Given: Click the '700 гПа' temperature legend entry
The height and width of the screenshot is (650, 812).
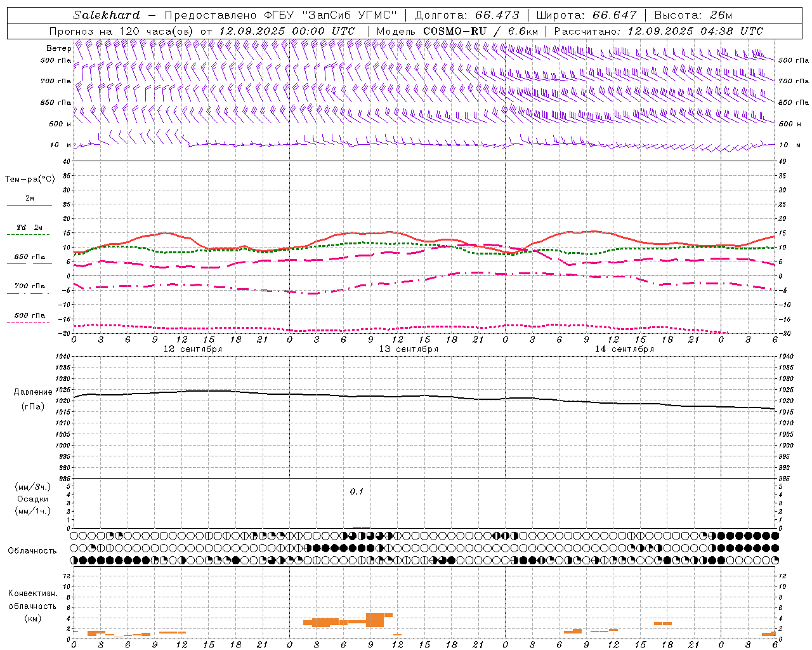Looking at the screenshot, I should point(30,286).
